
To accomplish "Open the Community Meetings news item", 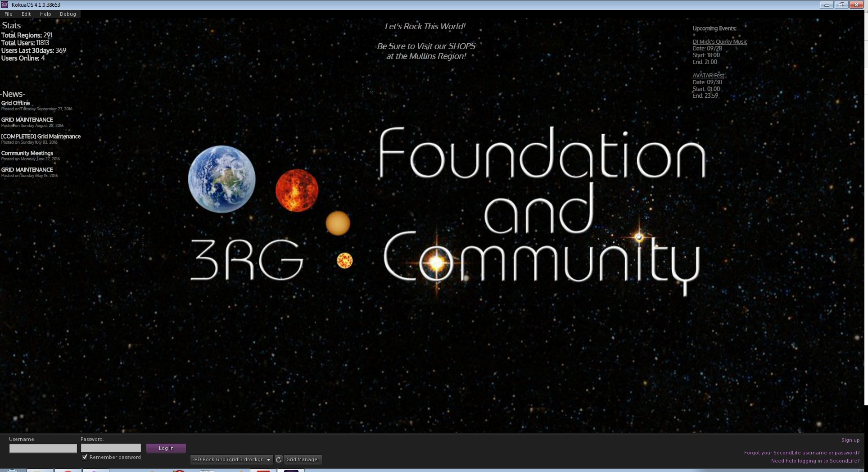I will pyautogui.click(x=27, y=153).
